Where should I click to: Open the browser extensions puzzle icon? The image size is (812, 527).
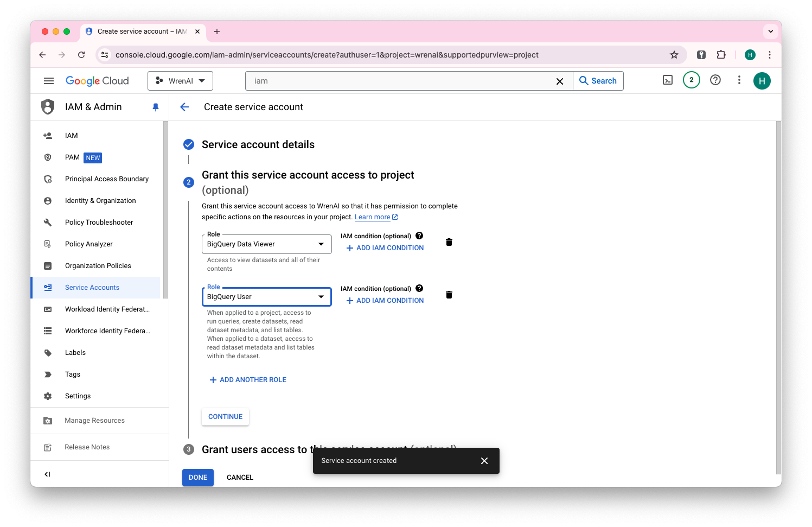coord(721,55)
